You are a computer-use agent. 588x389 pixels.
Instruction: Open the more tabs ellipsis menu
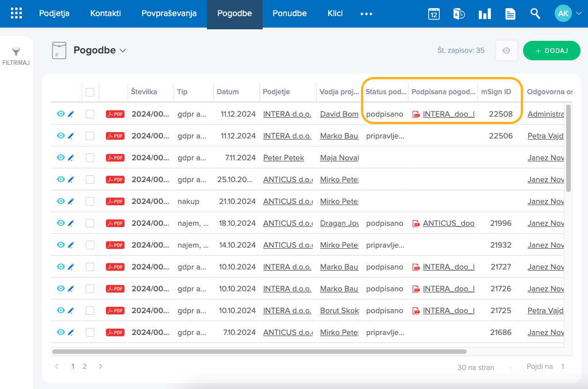pos(366,14)
